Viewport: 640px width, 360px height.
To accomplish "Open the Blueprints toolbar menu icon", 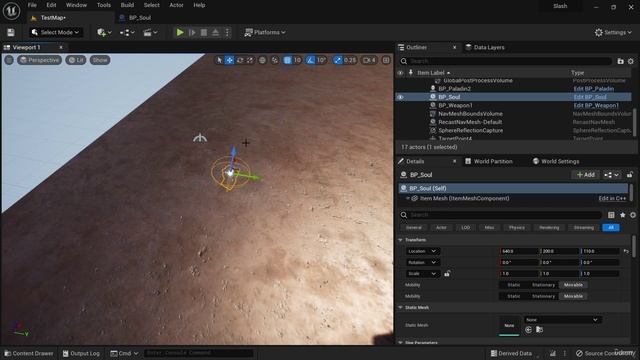I will point(127,32).
